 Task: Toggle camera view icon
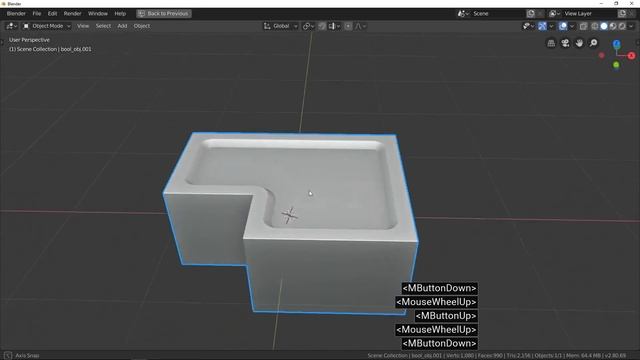565,43
